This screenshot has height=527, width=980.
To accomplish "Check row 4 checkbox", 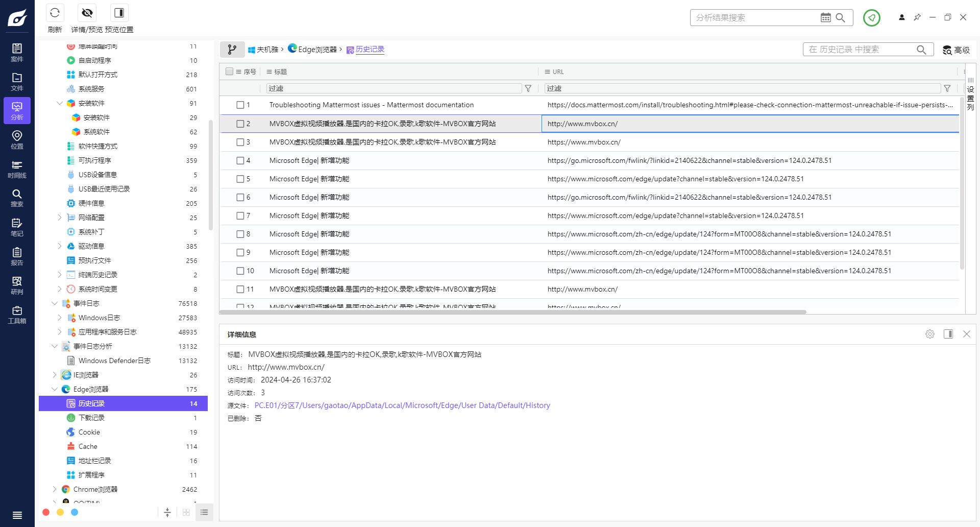I will [x=240, y=160].
